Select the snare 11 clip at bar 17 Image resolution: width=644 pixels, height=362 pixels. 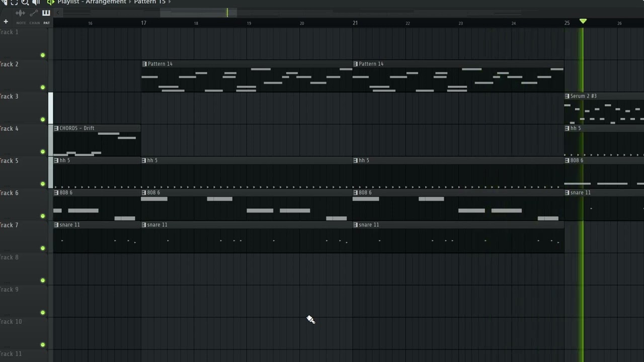(247, 237)
